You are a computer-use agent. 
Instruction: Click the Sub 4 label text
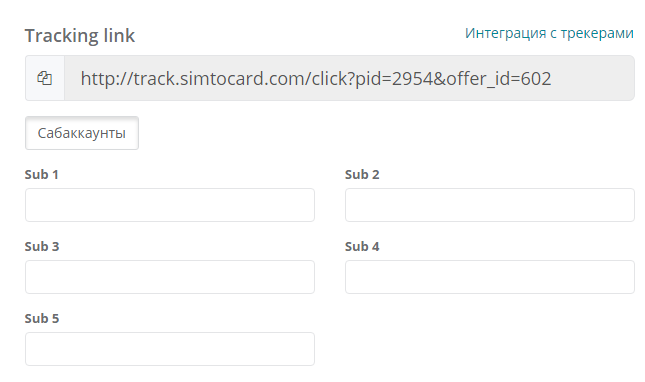(362, 246)
